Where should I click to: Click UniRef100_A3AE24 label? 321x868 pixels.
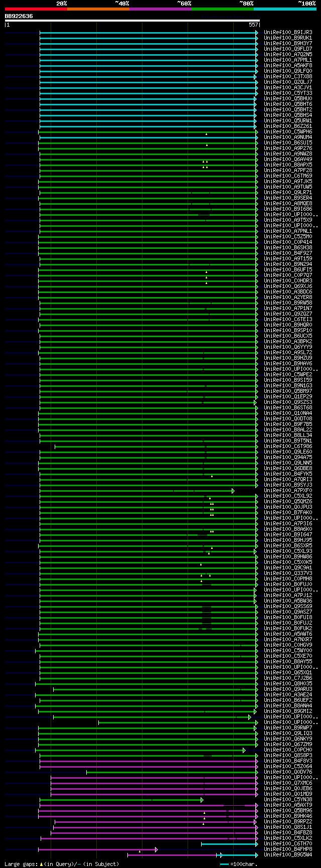(x=288, y=695)
